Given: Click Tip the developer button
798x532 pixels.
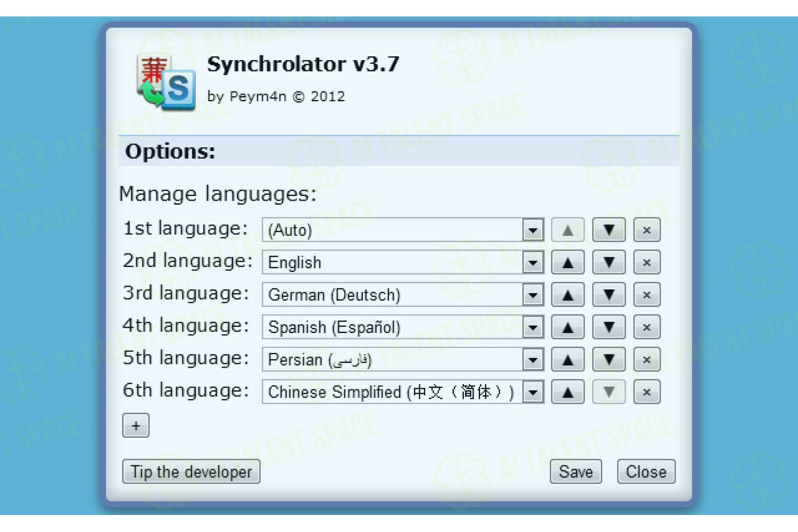Looking at the screenshot, I should (192, 472).
